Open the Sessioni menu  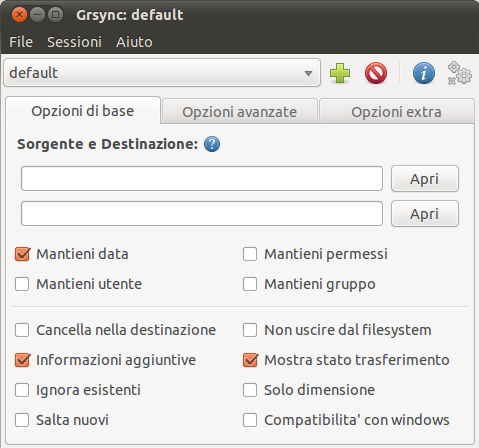tap(74, 42)
